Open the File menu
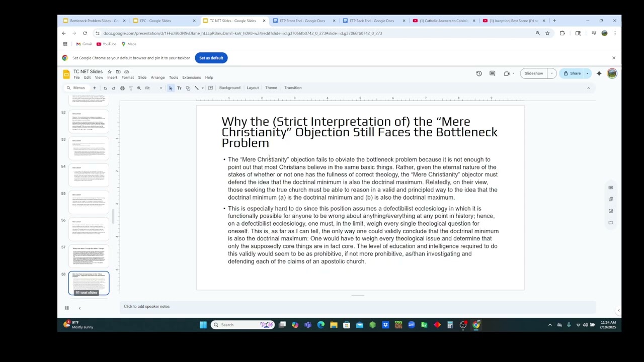The height and width of the screenshot is (362, 644). pos(76,77)
